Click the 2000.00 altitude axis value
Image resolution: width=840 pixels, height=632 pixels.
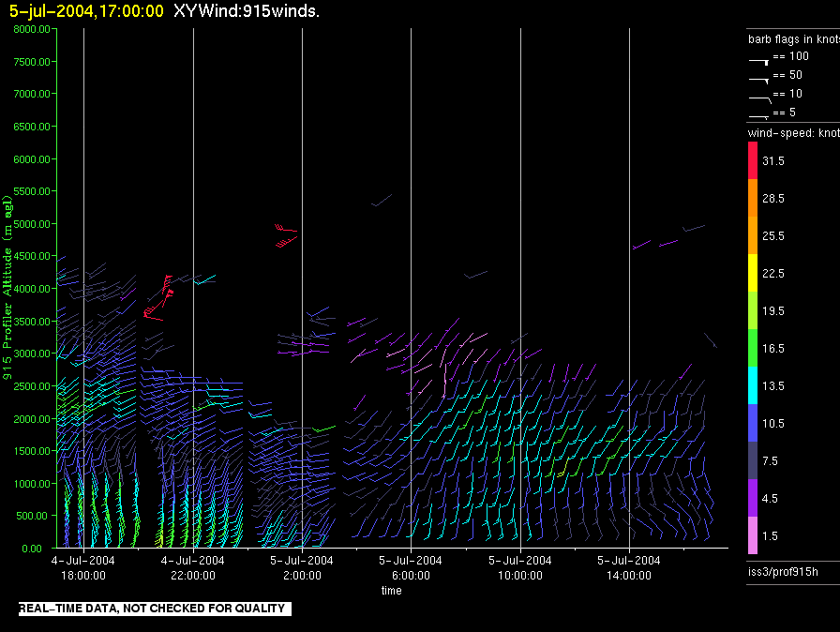tap(32, 419)
